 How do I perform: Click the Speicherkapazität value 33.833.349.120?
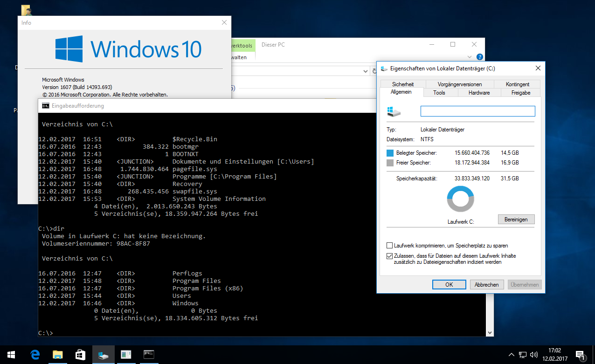(x=472, y=179)
